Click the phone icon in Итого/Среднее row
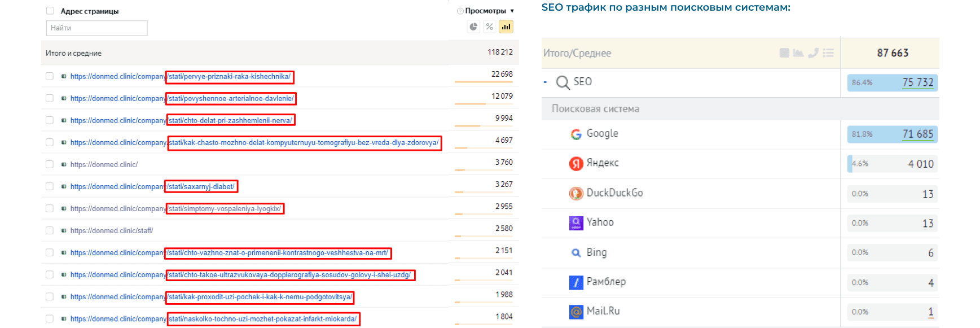Image resolution: width=980 pixels, height=328 pixels. [x=813, y=53]
